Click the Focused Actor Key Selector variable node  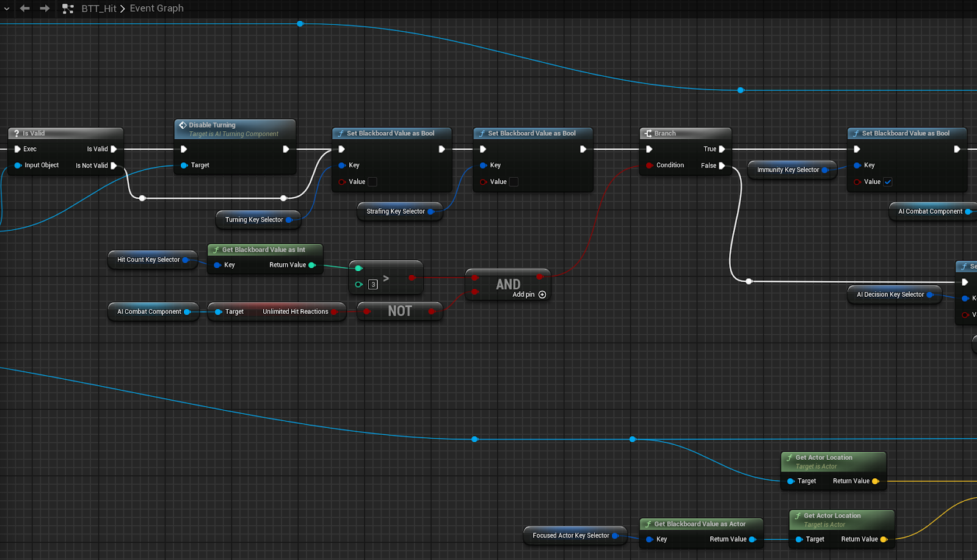tap(575, 536)
